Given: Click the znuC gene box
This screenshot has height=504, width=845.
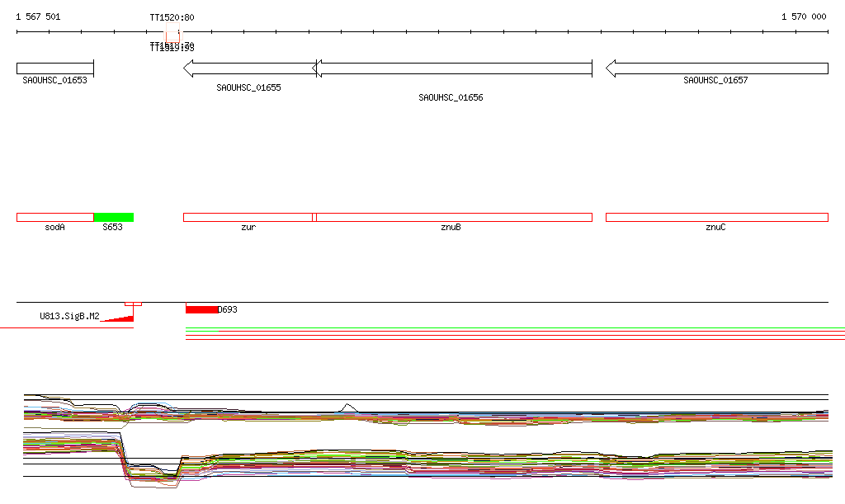Looking at the screenshot, I should tap(716, 217).
